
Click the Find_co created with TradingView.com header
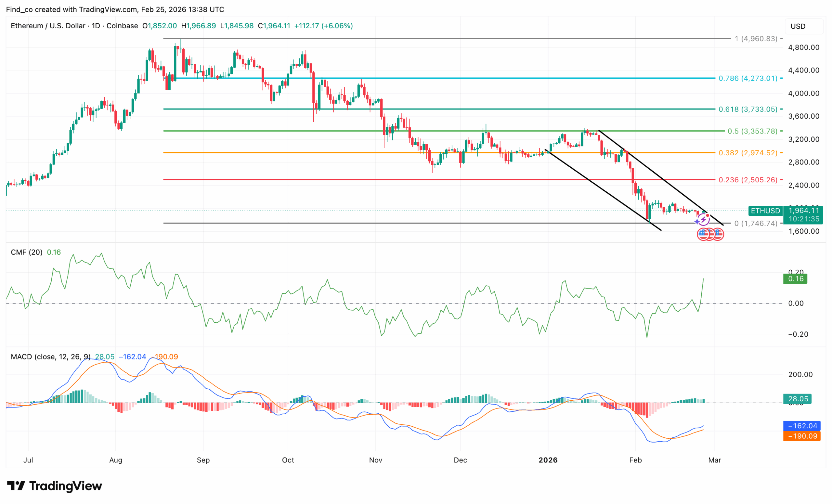click(x=115, y=9)
